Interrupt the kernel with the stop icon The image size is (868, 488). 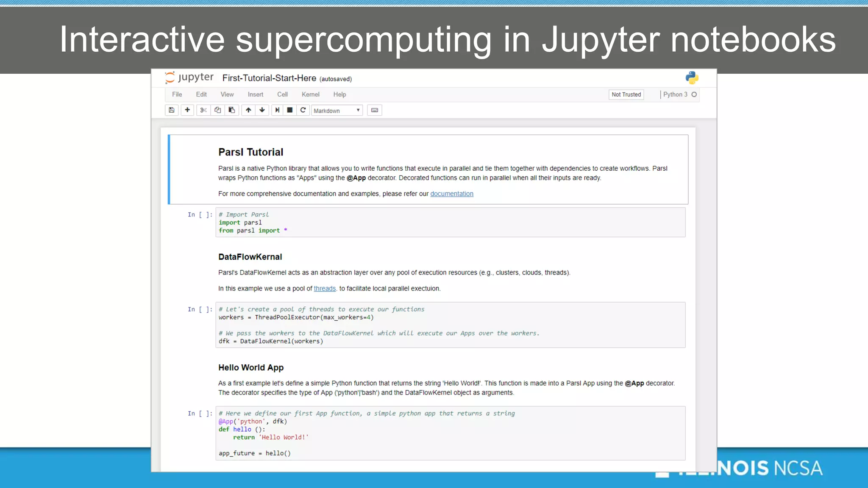click(x=290, y=110)
